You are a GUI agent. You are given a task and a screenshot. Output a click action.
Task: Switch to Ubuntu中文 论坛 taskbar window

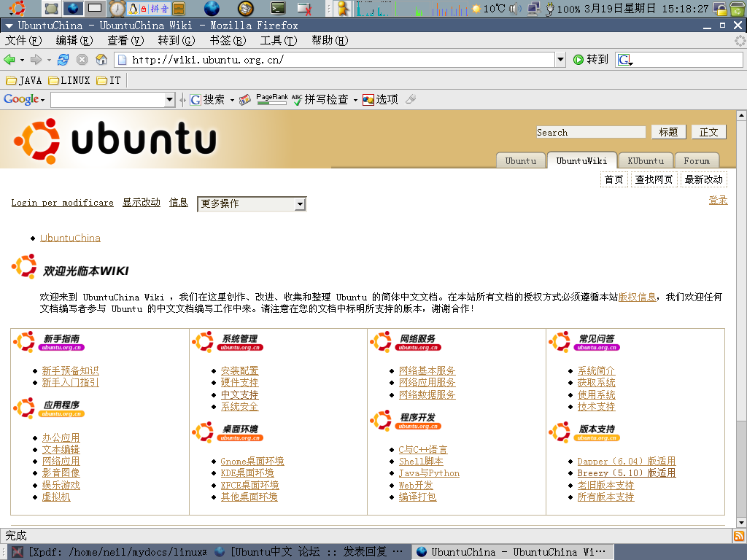(309, 552)
